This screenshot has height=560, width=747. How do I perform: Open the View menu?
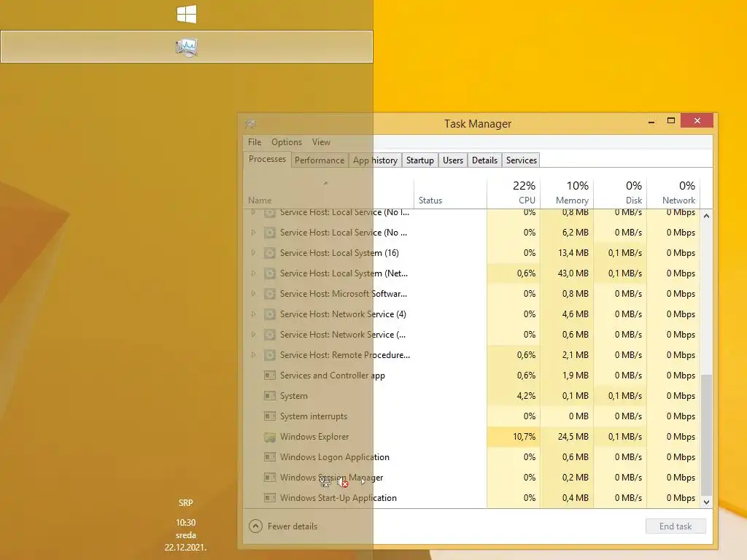pyautogui.click(x=321, y=142)
